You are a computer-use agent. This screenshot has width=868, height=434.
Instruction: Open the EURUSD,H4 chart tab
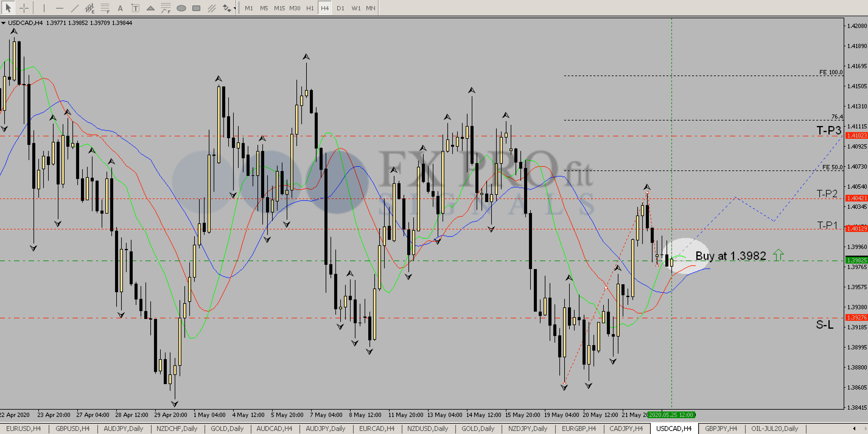point(24,428)
